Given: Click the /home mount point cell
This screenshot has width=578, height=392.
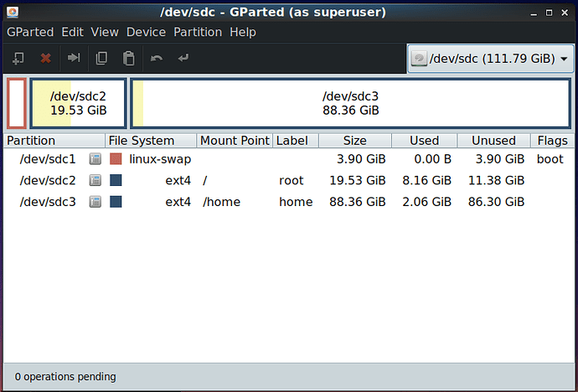Looking at the screenshot, I should 221,202.
